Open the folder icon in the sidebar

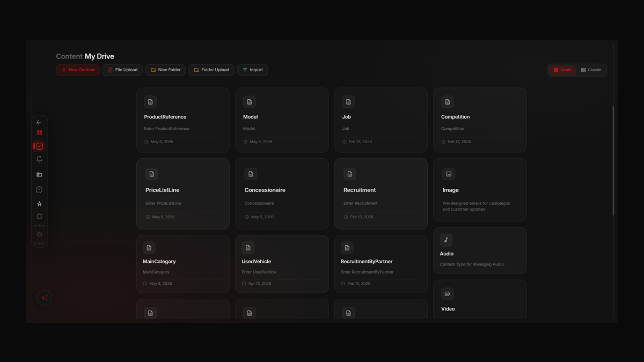[x=39, y=175]
